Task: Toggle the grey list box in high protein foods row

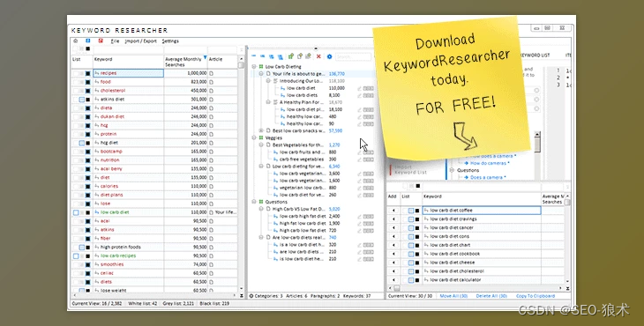Action: click(x=82, y=248)
